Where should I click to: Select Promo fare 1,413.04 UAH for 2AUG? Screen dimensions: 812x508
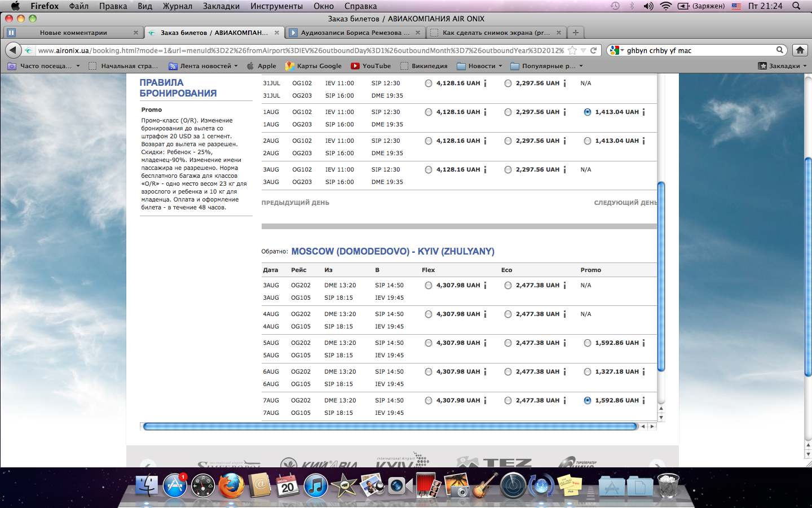coord(588,141)
